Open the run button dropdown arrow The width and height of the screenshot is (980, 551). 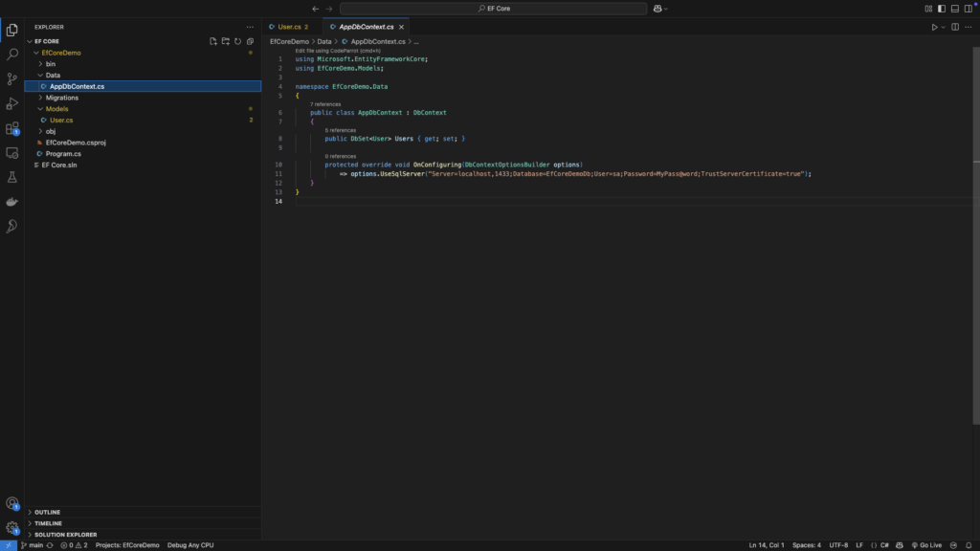[943, 28]
